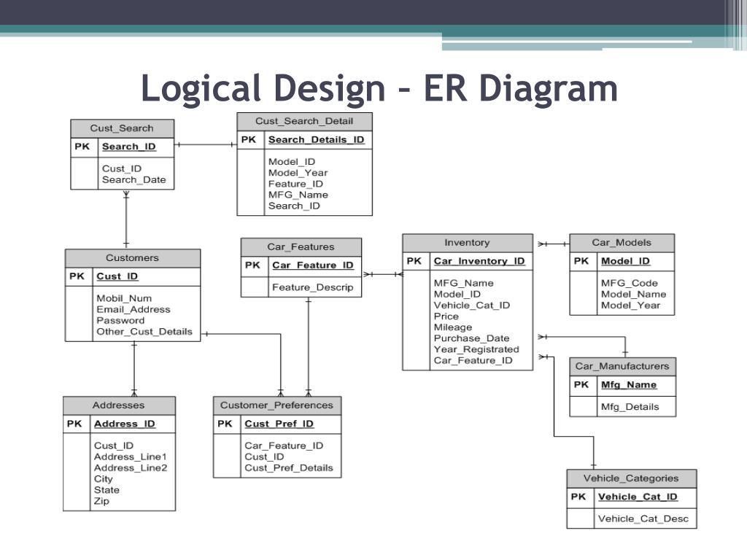Select the Mfg_Details attribute

tap(630, 407)
